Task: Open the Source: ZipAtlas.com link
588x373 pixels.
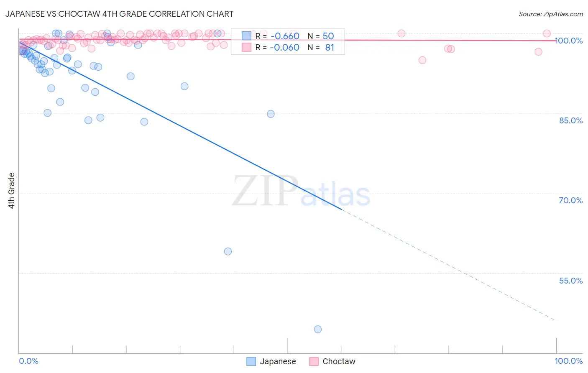Action: click(551, 14)
